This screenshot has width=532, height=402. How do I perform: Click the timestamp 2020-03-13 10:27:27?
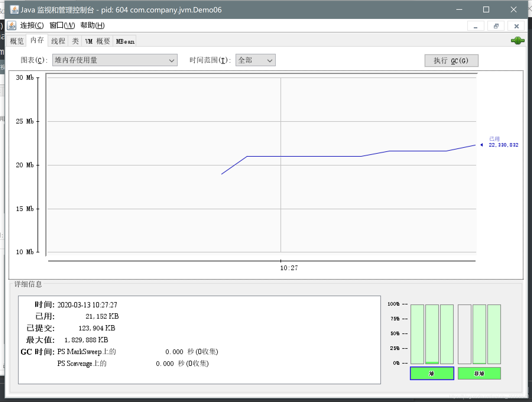click(87, 305)
